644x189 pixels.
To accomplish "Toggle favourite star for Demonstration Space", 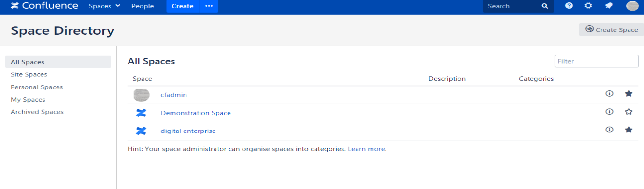I will click(629, 111).
